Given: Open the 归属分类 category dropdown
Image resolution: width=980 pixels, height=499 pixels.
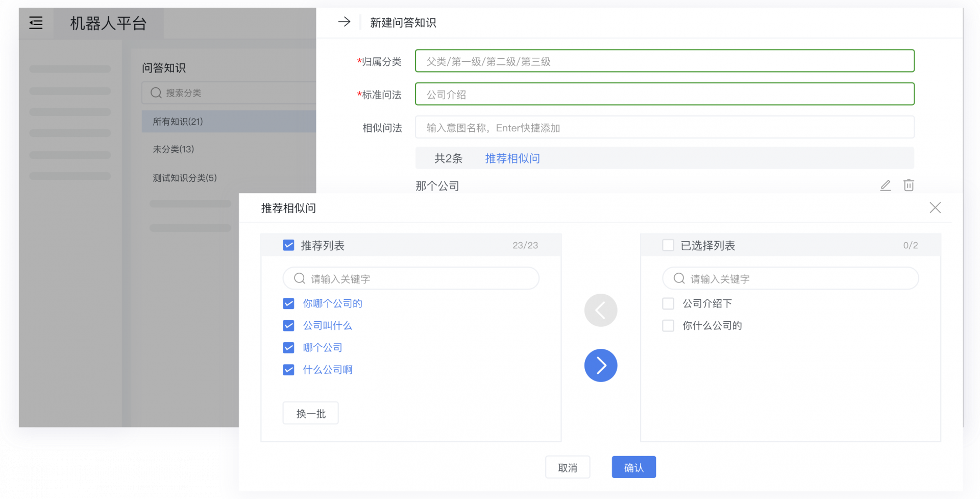Looking at the screenshot, I should (665, 61).
